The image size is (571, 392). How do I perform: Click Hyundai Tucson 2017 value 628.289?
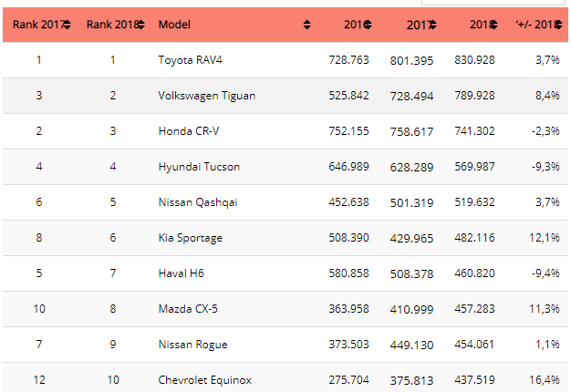411,168
